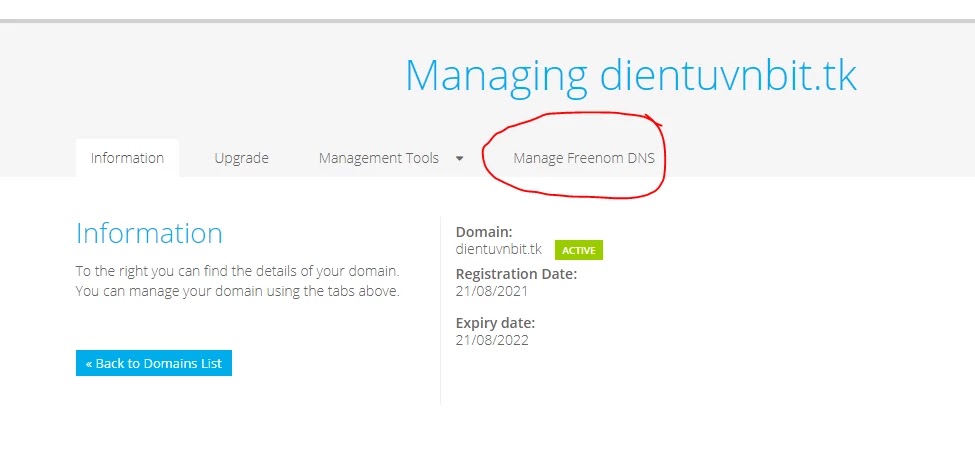Click the 'To the right you can find' sentence

point(238,271)
